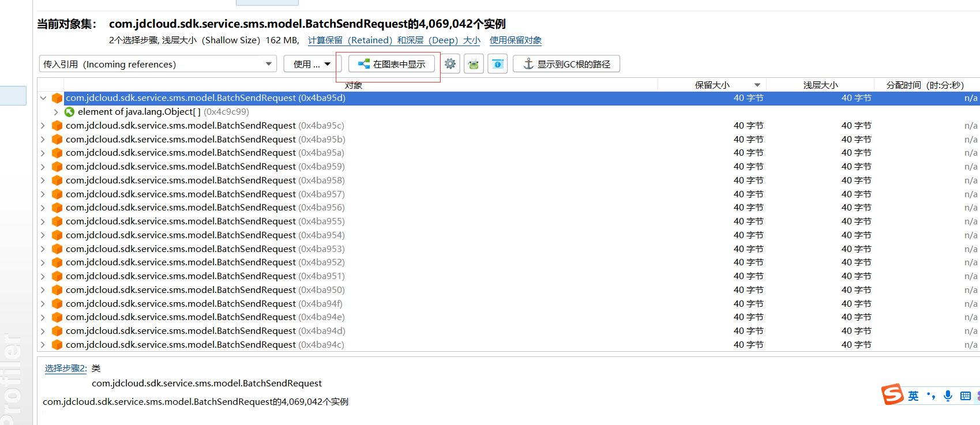
Task: Click class name text in 选择步骤2 details
Action: (206, 383)
